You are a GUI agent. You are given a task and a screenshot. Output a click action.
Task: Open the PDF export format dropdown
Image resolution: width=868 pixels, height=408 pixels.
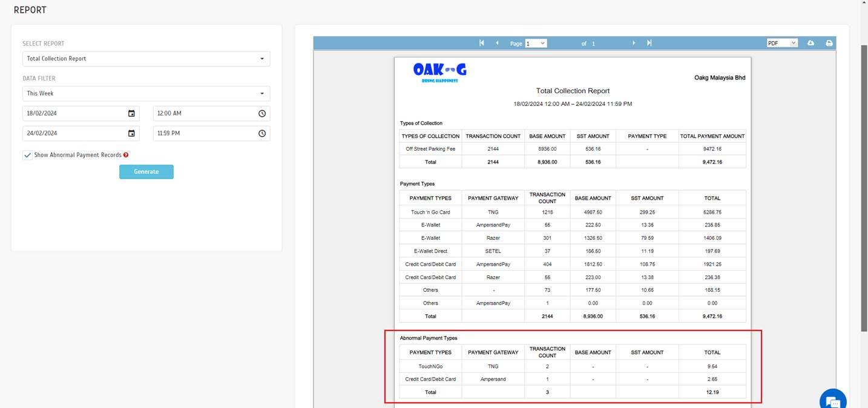(781, 43)
